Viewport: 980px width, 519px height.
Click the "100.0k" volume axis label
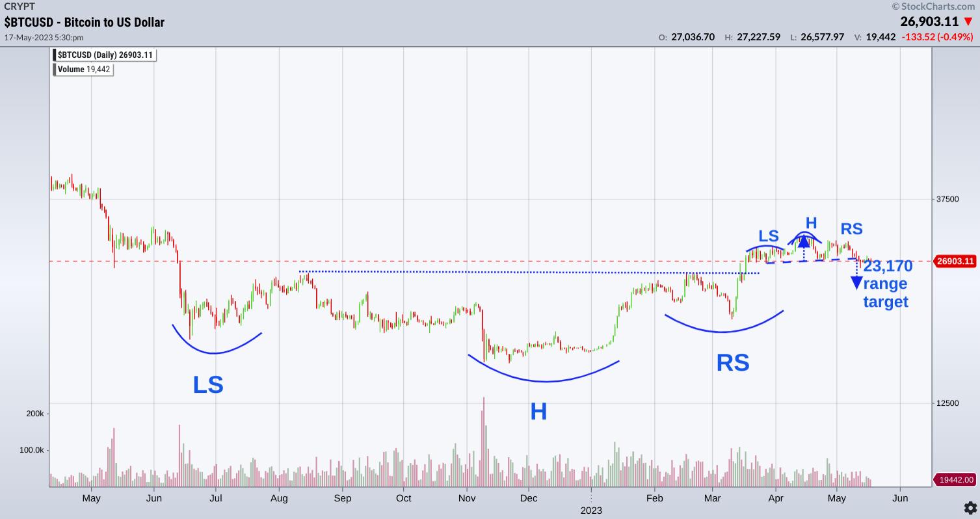[31, 450]
